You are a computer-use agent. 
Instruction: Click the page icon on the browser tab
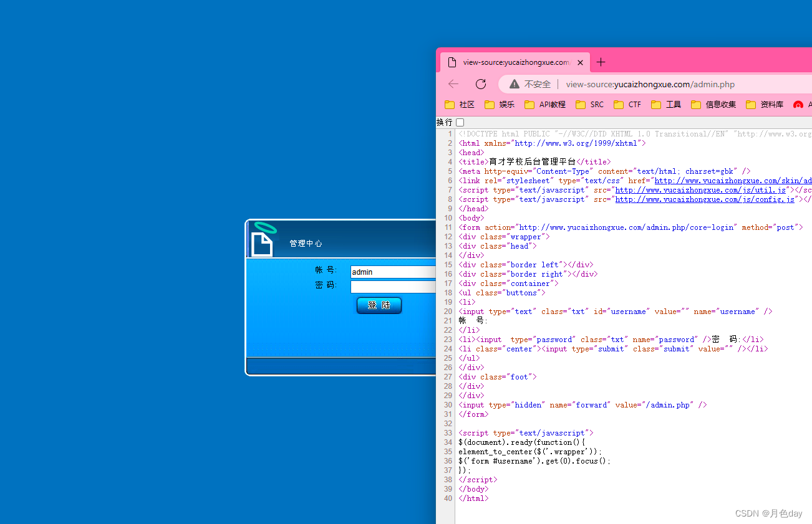[452, 62]
